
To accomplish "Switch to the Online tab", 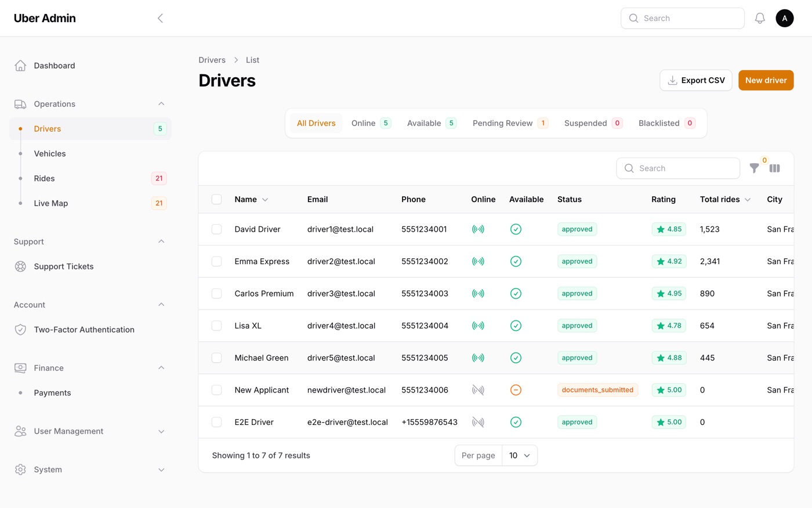I will click(x=371, y=123).
